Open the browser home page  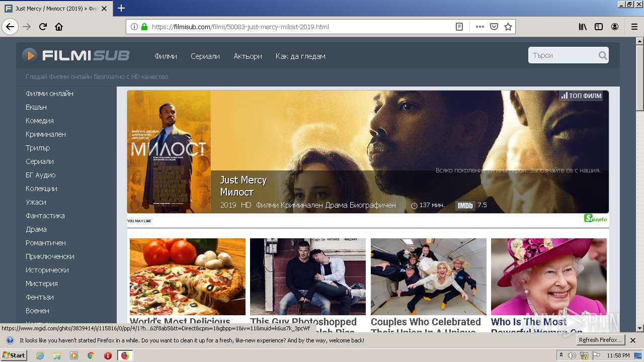[59, 27]
